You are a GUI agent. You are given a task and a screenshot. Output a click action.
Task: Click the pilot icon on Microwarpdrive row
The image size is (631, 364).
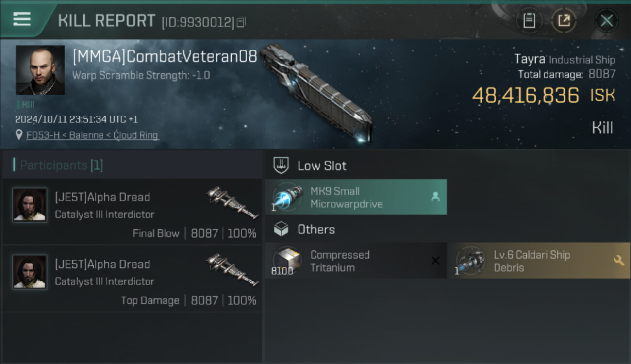coord(435,197)
